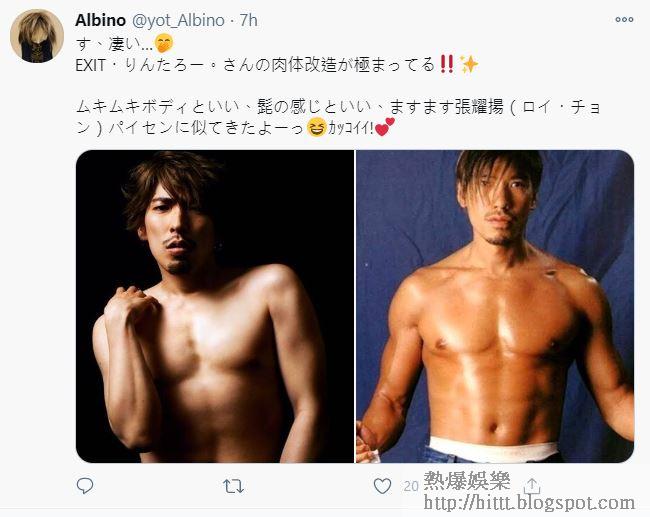Click the tweet text starting with EXIT
This screenshot has height=517, width=650.
click(255, 65)
